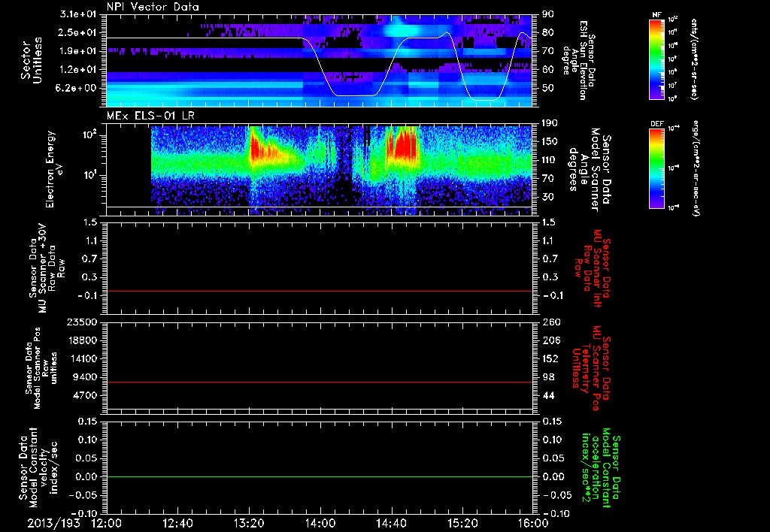Click the red MU Scanner Int Raw Data label

pyautogui.click(x=591, y=268)
